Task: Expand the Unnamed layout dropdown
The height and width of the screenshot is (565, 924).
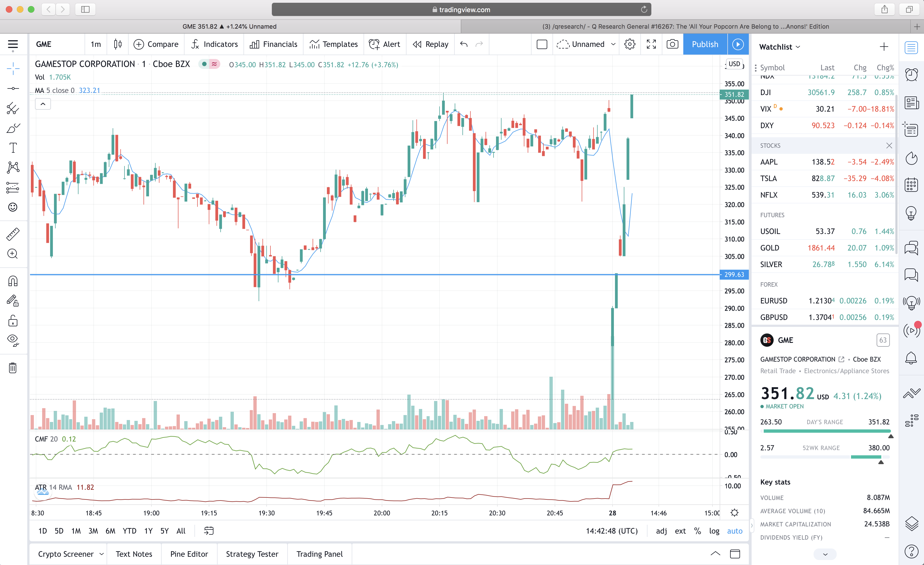Action: [x=614, y=44]
